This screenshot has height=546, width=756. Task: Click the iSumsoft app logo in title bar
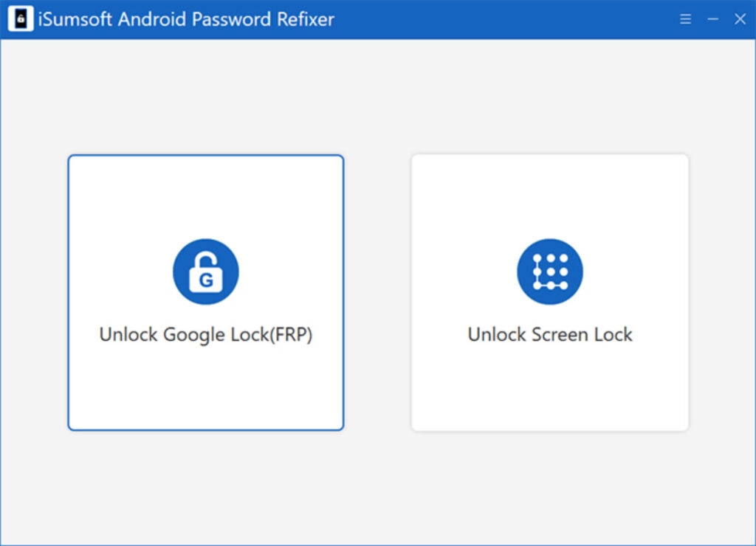tap(21, 19)
